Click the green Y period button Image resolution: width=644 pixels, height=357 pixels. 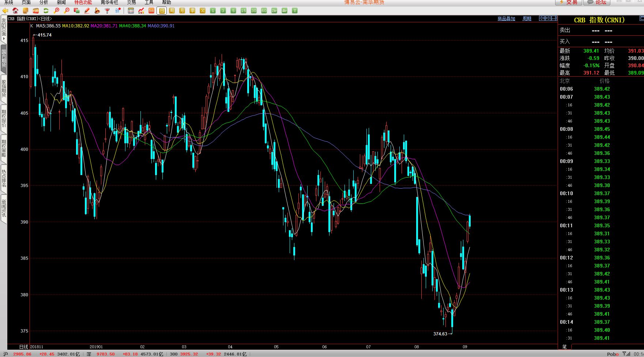click(295, 11)
